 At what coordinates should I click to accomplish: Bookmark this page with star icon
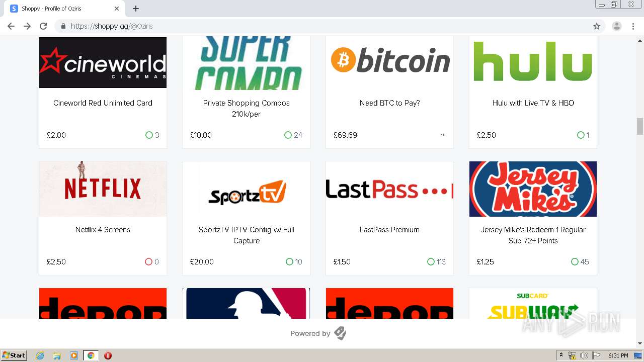pos(597,26)
